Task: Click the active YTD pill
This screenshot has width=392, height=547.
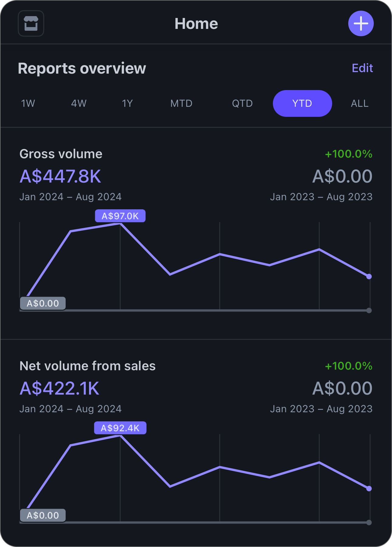Action: [x=302, y=103]
